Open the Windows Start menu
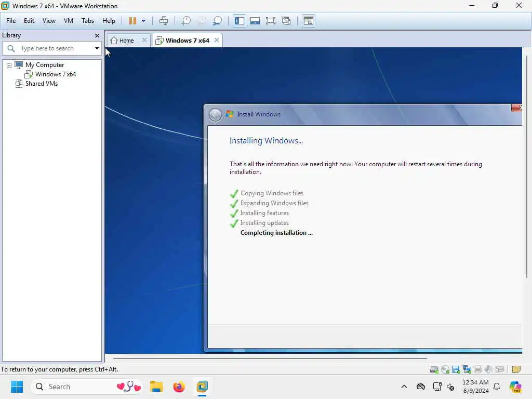 pos(17,387)
